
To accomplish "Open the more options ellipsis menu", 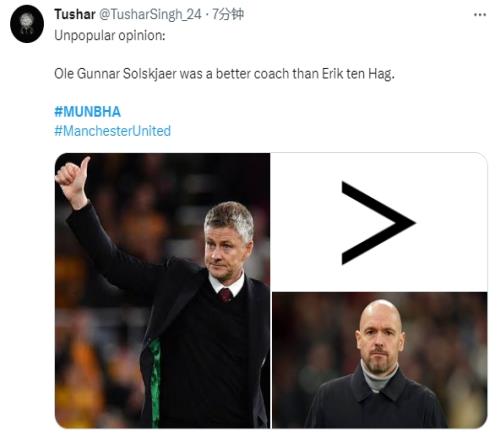I will [480, 15].
